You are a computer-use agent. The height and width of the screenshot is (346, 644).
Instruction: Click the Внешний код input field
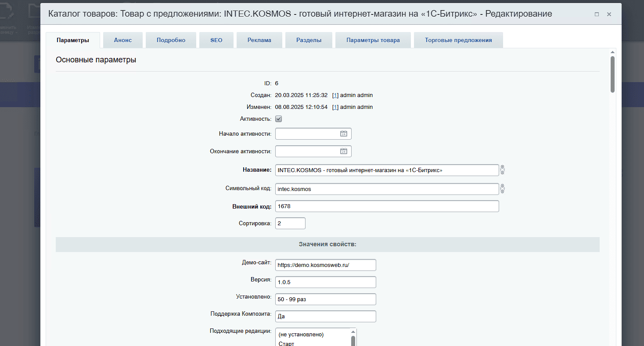pyautogui.click(x=387, y=206)
